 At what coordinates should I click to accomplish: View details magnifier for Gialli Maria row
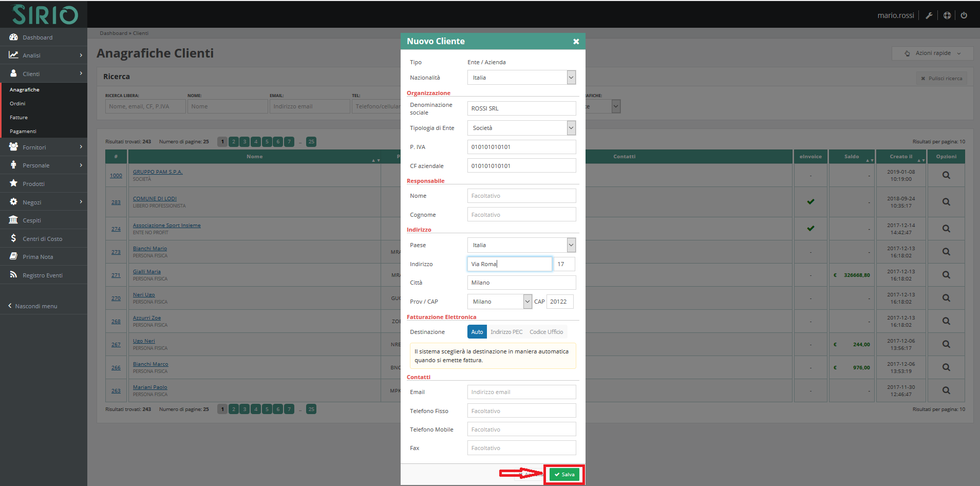click(946, 275)
